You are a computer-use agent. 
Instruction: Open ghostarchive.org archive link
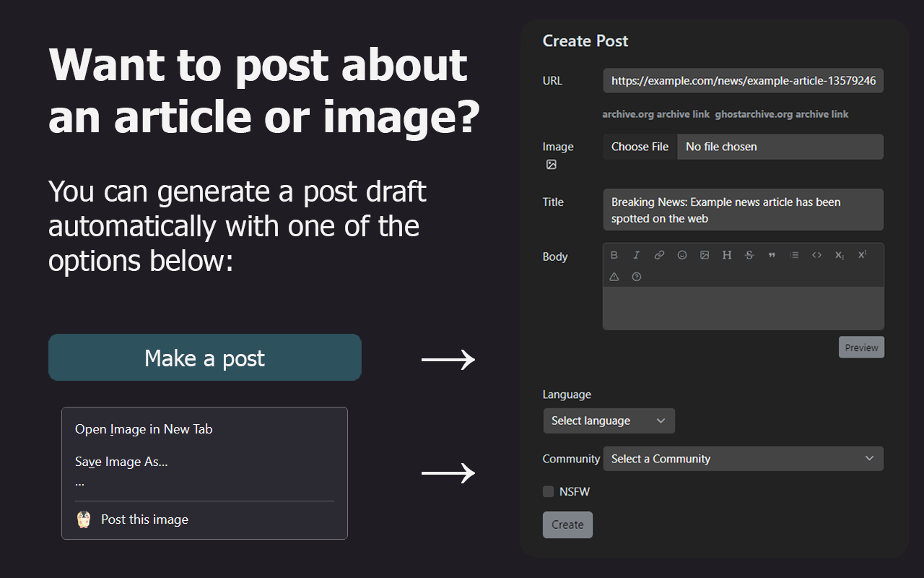782,114
